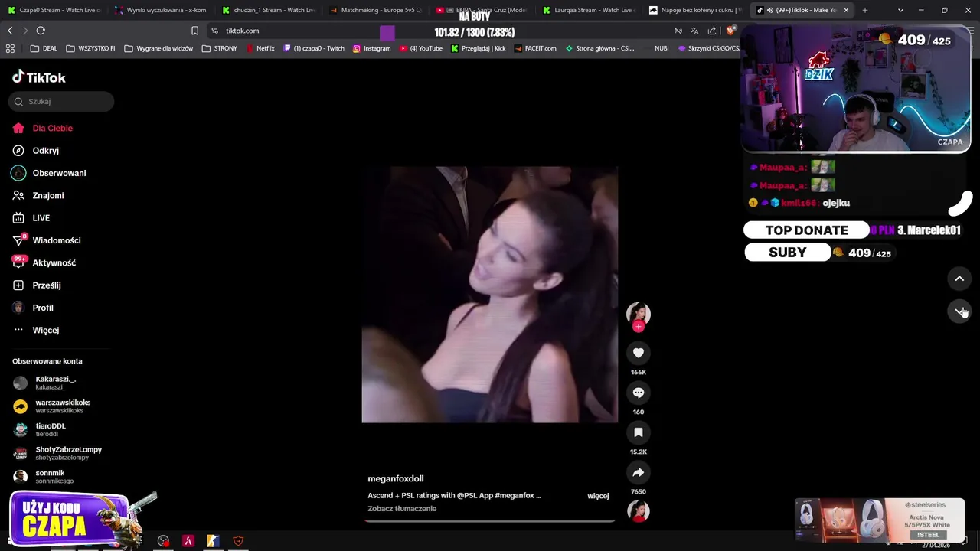Click the playing video to pause it
The height and width of the screenshot is (551, 980).
pyautogui.click(x=489, y=295)
